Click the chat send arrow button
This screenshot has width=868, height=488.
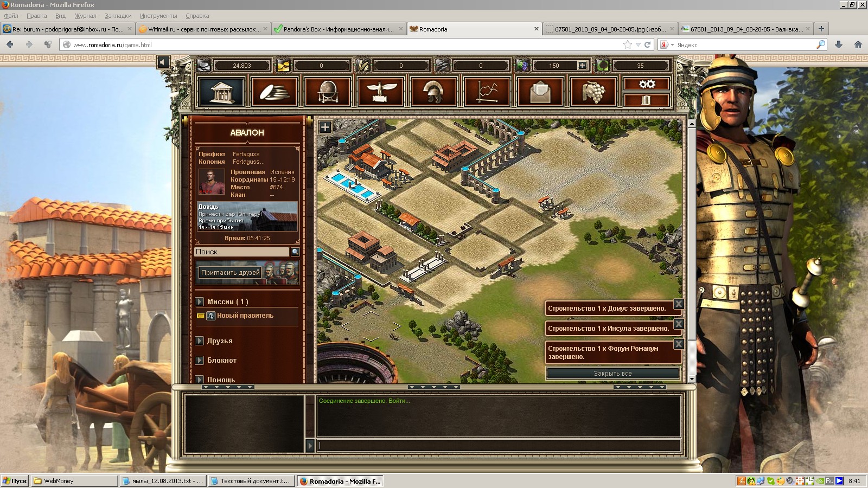point(310,446)
